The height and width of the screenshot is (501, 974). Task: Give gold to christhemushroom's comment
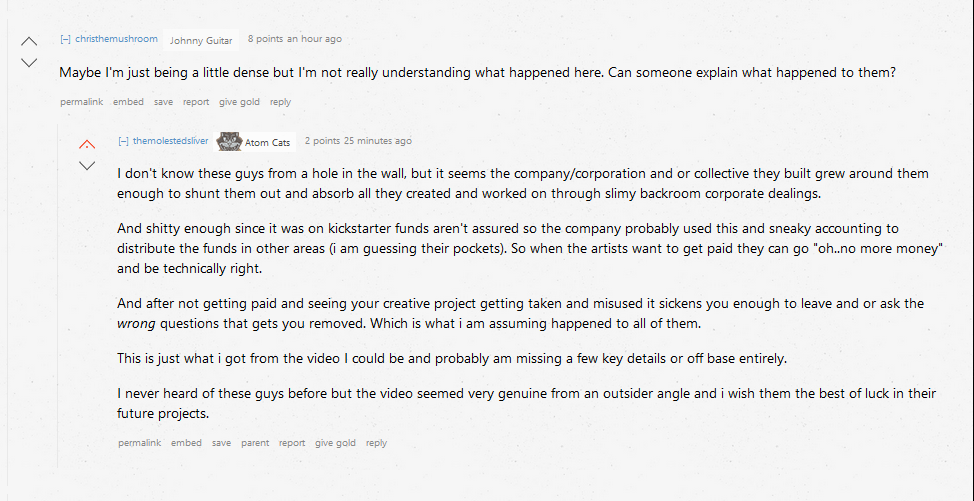[239, 102]
